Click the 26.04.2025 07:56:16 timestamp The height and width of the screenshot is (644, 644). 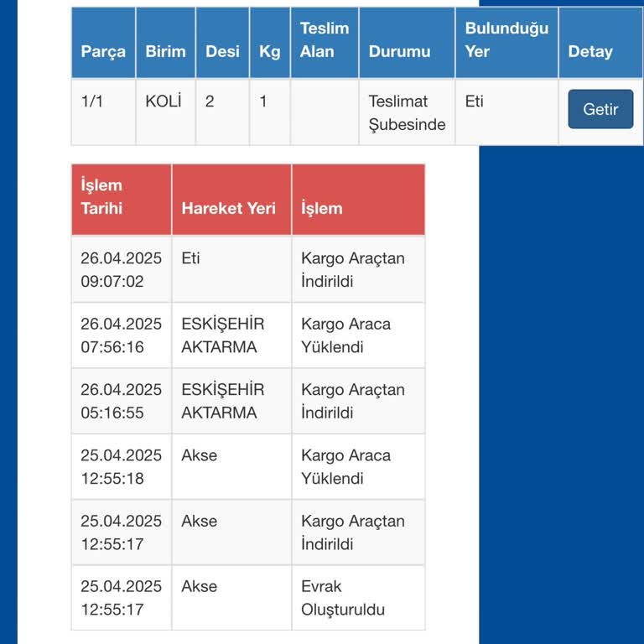point(121,335)
